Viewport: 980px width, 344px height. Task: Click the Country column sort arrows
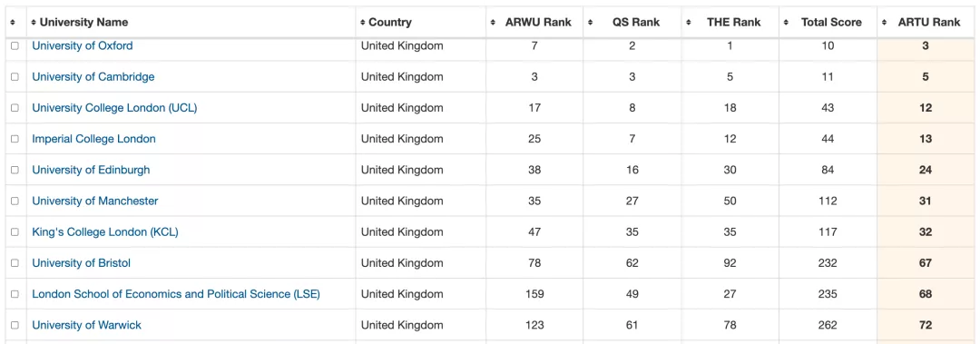point(362,23)
